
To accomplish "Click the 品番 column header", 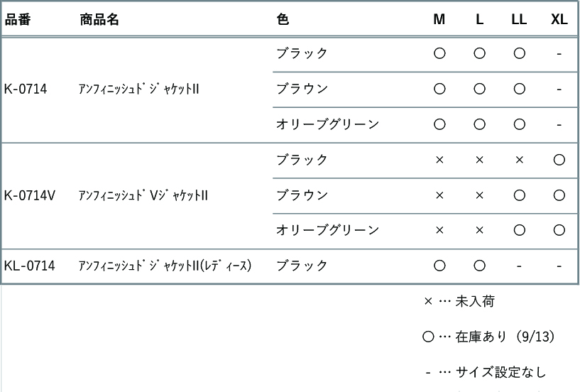I will [17, 19].
